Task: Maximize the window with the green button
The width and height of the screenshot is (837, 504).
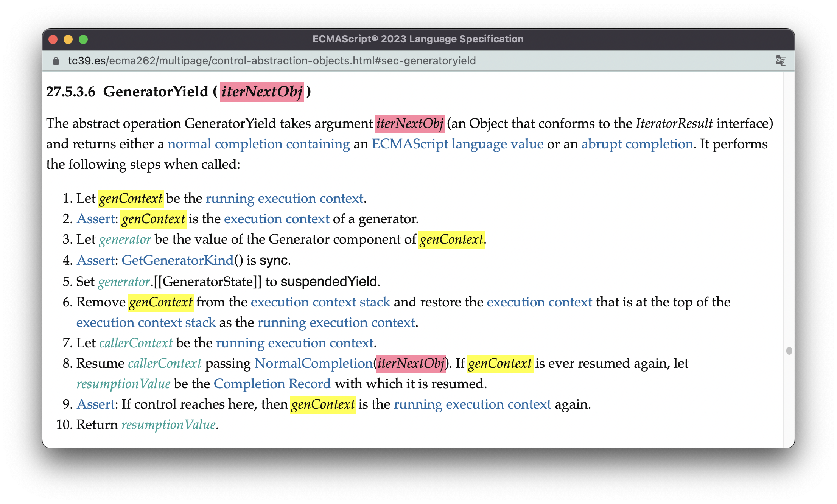Action: 83,39
